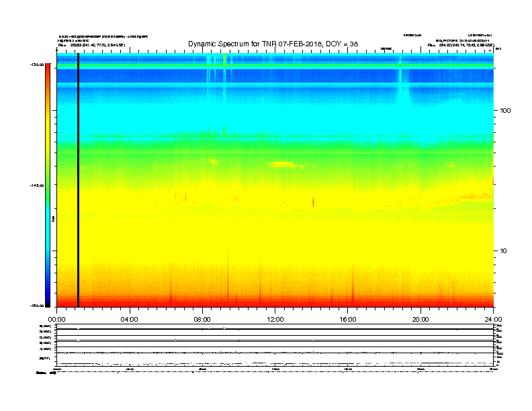
Task: Select the 00:00 time axis label
Action: [x=56, y=320]
